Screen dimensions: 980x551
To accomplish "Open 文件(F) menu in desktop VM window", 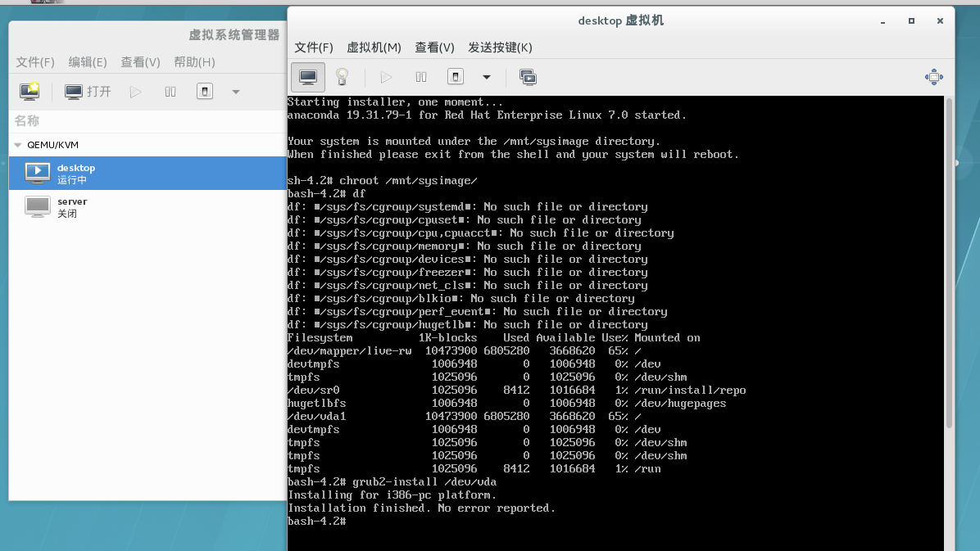I will click(314, 47).
